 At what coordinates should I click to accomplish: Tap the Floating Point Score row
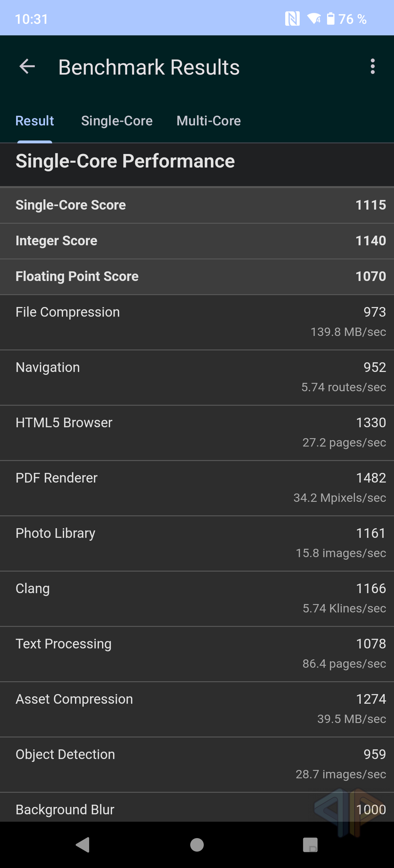197,277
